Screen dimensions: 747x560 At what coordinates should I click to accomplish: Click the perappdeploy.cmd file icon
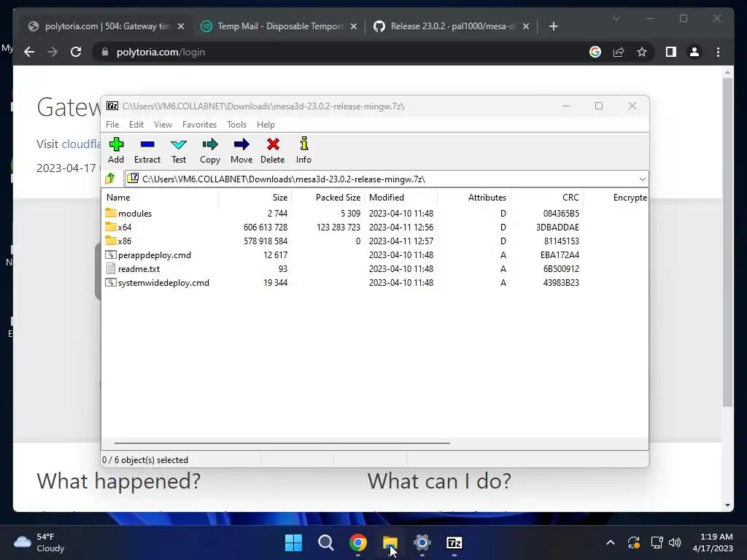pyautogui.click(x=111, y=254)
